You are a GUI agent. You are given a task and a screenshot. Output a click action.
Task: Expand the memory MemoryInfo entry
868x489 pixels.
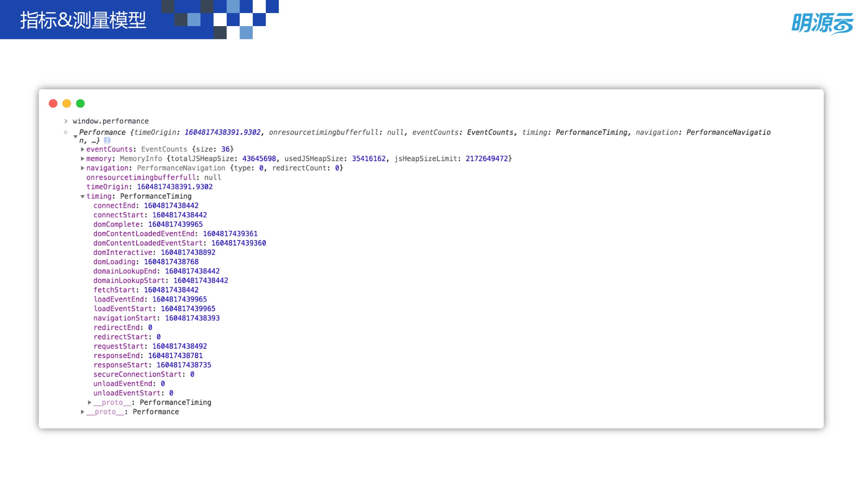82,159
